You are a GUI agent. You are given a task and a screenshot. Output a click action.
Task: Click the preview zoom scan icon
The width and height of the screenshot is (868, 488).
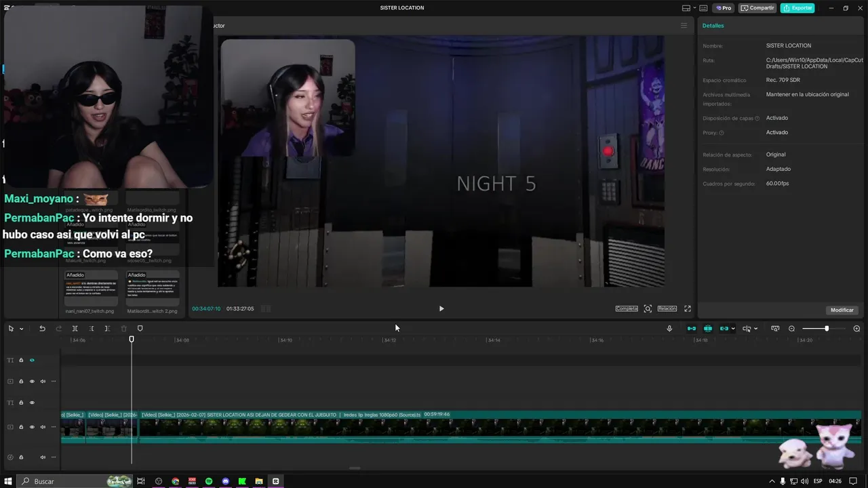(x=648, y=308)
